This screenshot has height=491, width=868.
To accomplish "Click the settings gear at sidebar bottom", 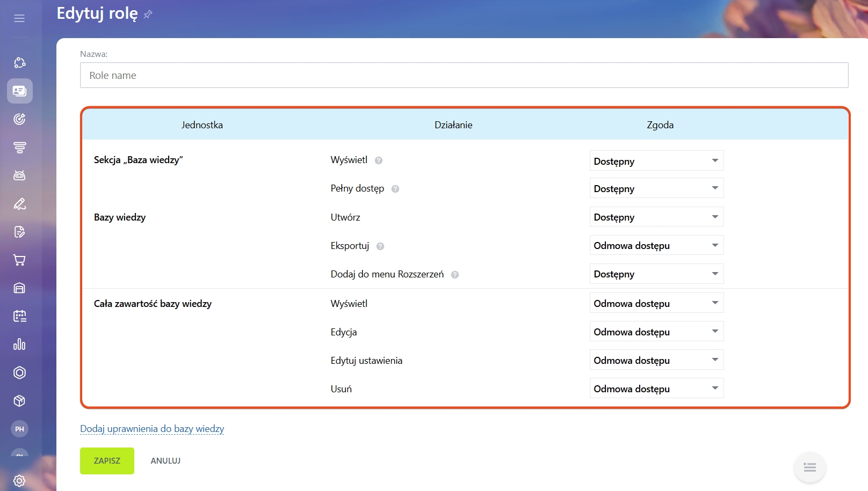I will click(19, 480).
